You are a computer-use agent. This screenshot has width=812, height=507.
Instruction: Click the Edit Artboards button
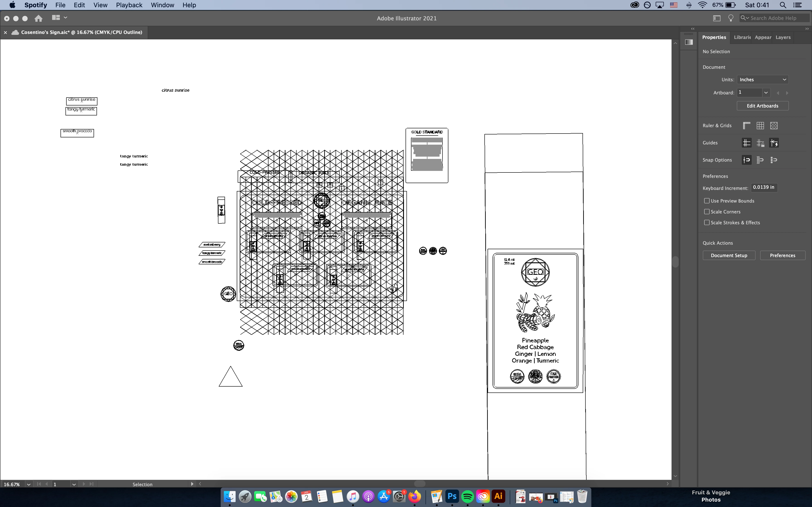762,106
